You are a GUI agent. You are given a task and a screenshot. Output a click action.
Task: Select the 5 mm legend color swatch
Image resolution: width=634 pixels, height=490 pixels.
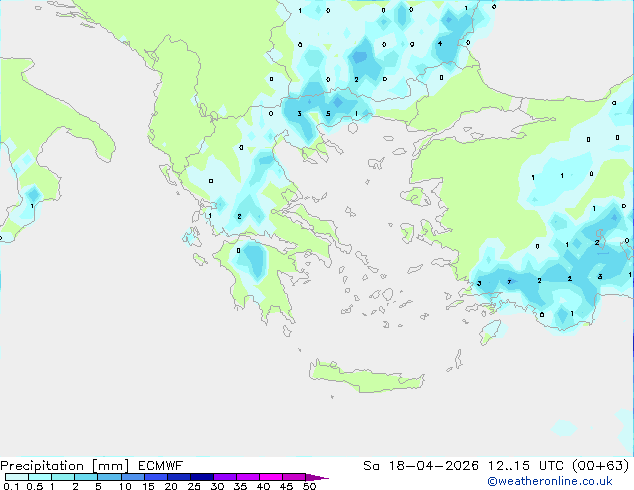point(109,477)
